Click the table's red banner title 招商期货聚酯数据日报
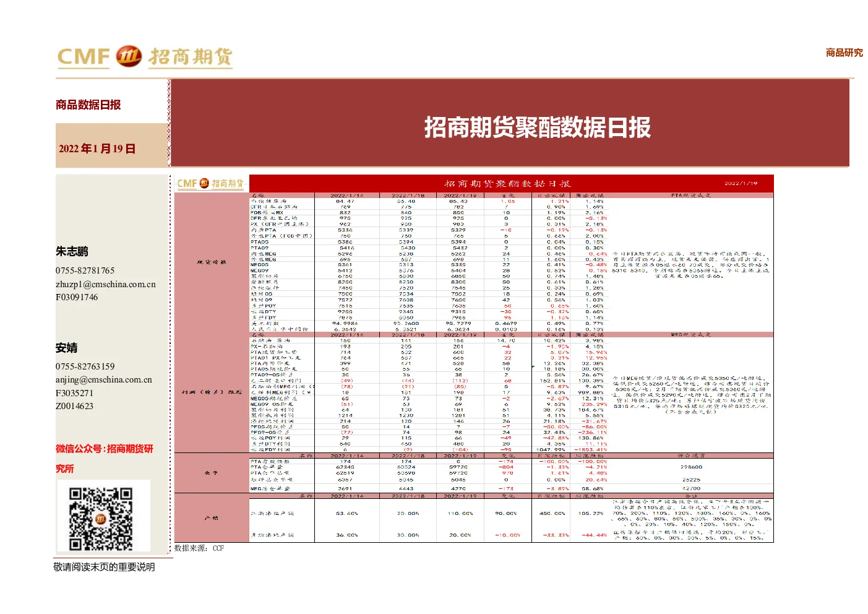 point(507,184)
